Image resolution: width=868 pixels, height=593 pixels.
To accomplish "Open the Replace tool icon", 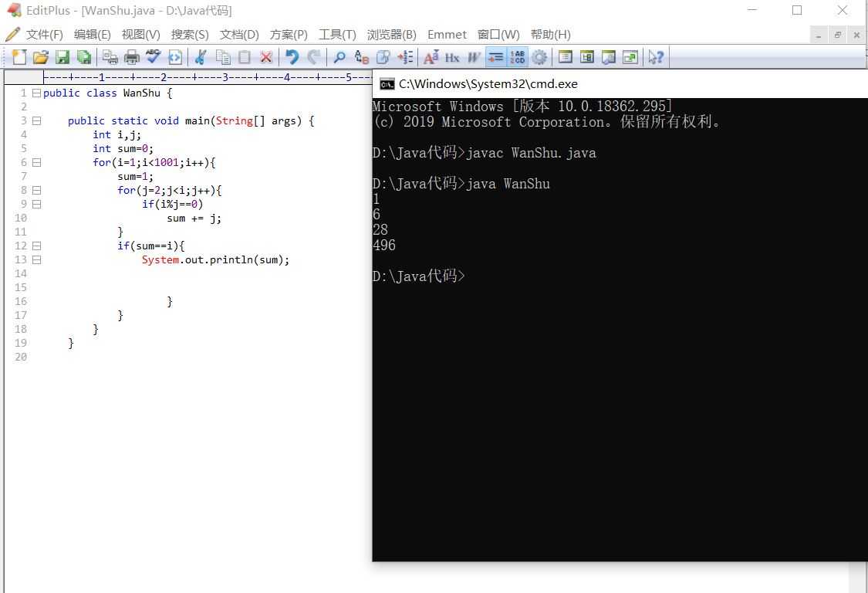I will coord(362,57).
